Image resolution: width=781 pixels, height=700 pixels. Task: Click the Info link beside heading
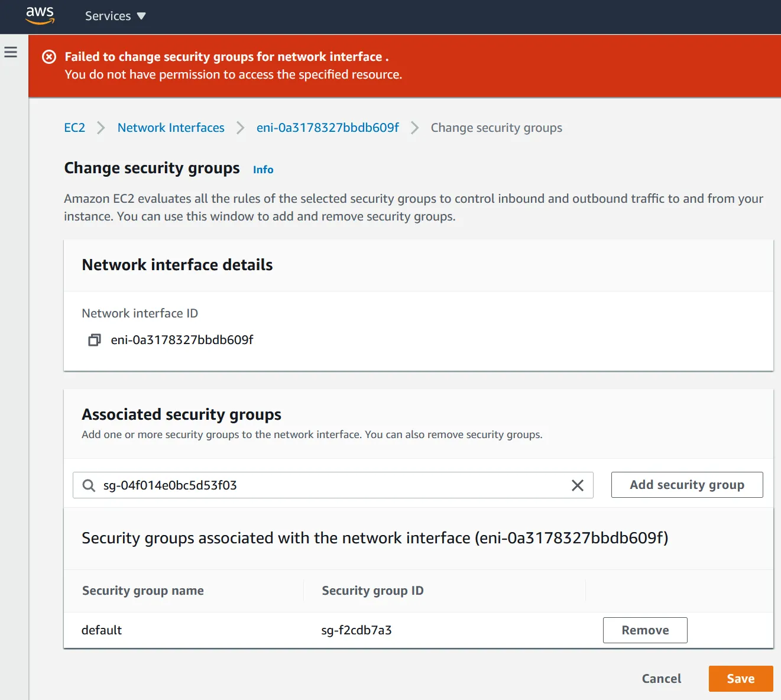tap(263, 170)
